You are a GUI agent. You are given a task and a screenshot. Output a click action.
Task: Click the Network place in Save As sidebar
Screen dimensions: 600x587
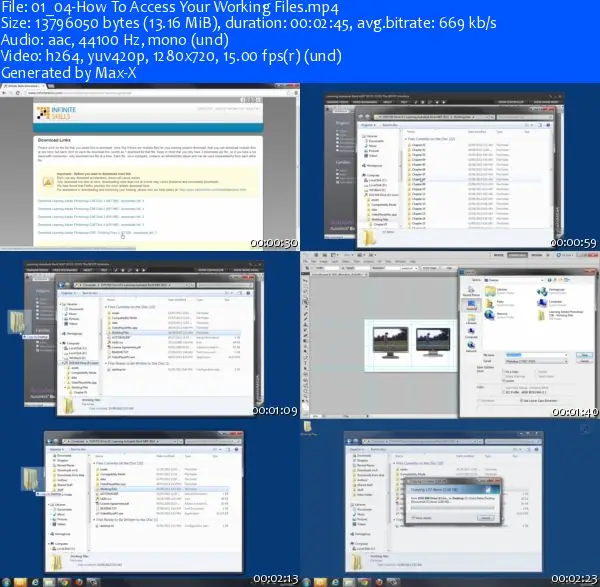pyautogui.click(x=471, y=346)
